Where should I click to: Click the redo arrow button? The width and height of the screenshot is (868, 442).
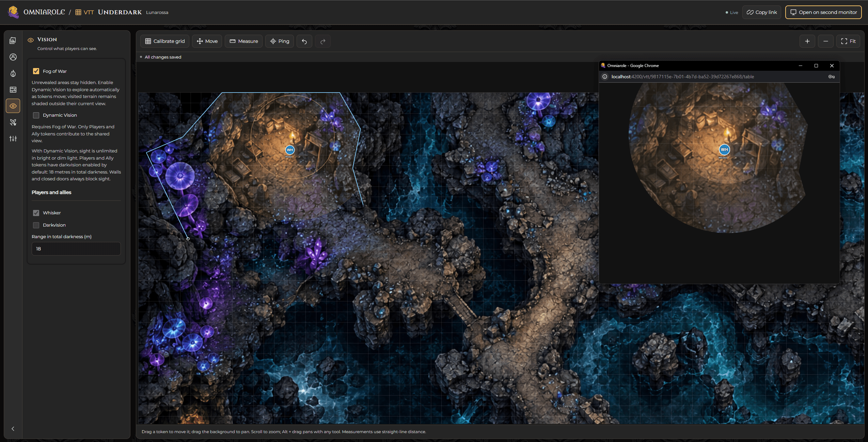click(x=323, y=41)
